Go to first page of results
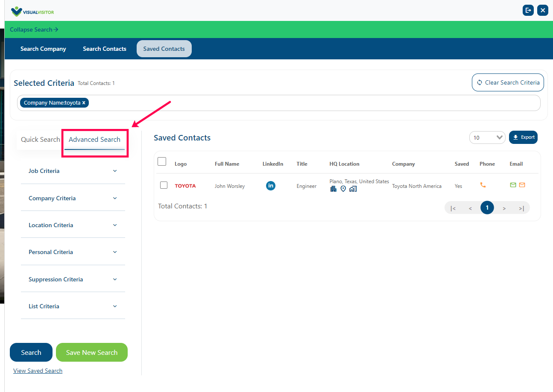This screenshot has height=392, width=553. point(453,208)
